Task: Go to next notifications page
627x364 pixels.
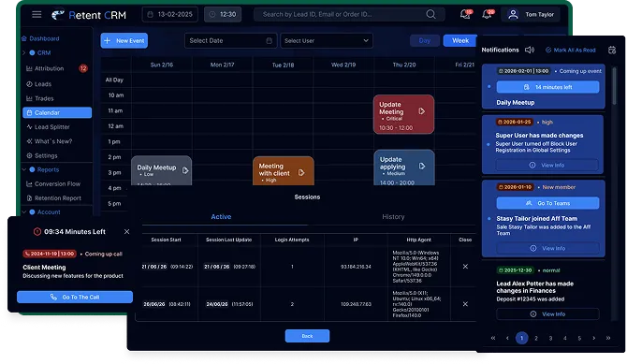Action: 594,338
